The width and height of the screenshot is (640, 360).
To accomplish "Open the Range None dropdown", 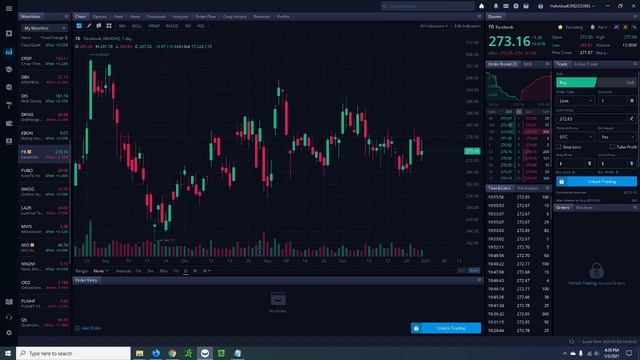I will pos(100,271).
